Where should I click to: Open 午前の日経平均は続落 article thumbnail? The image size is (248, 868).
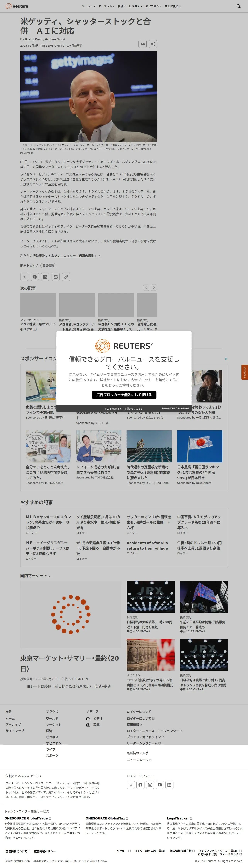tap(204, 596)
